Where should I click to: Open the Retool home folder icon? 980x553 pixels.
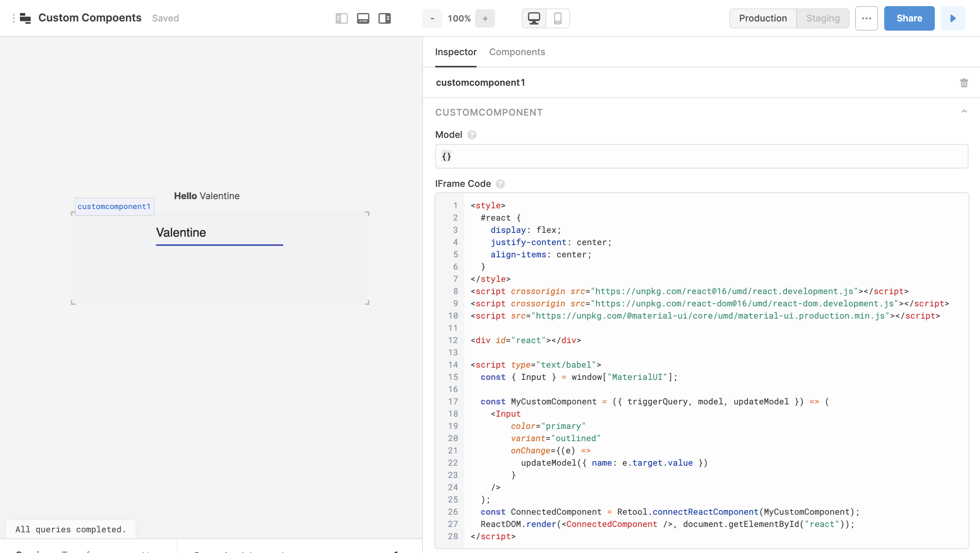click(x=25, y=18)
